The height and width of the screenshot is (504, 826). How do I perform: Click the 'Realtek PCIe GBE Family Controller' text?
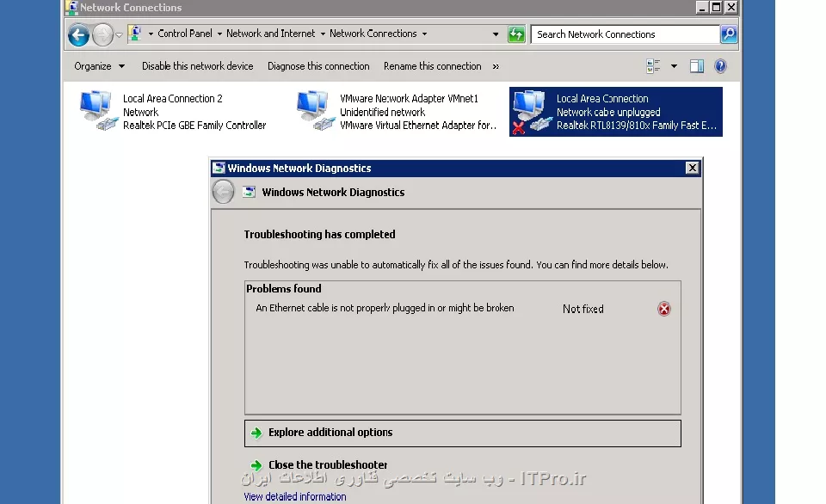coord(194,126)
